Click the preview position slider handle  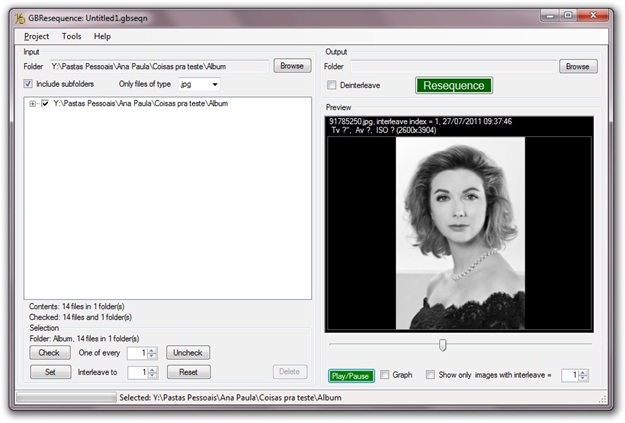(x=442, y=345)
